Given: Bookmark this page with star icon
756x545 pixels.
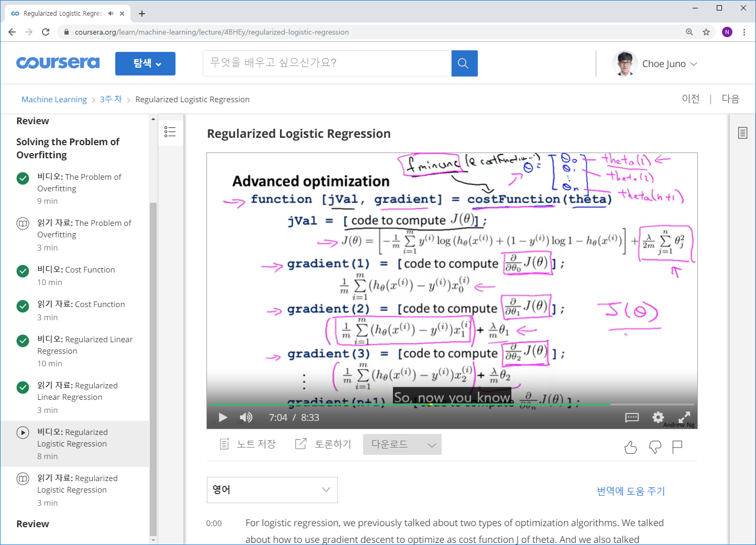Looking at the screenshot, I should coord(706,32).
